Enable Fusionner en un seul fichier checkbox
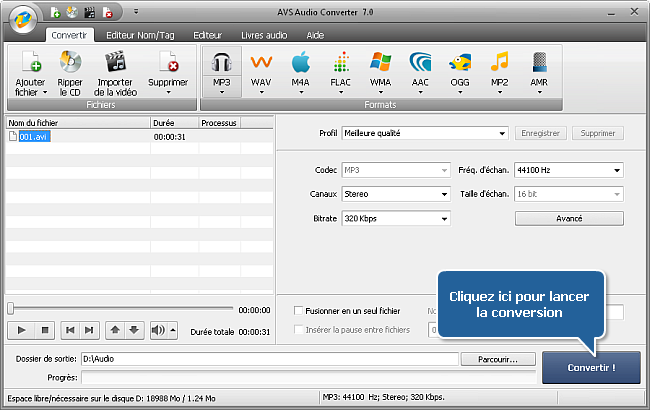The image size is (650, 410). click(x=298, y=312)
